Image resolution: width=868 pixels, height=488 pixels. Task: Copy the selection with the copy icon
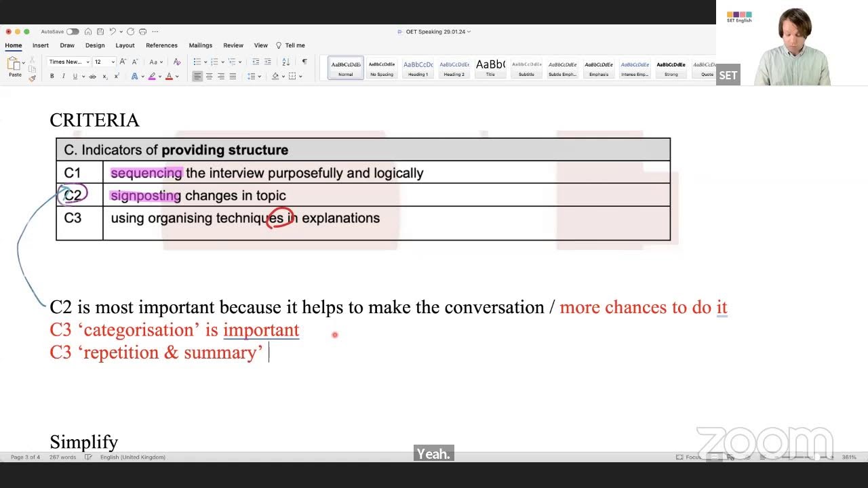click(x=32, y=69)
